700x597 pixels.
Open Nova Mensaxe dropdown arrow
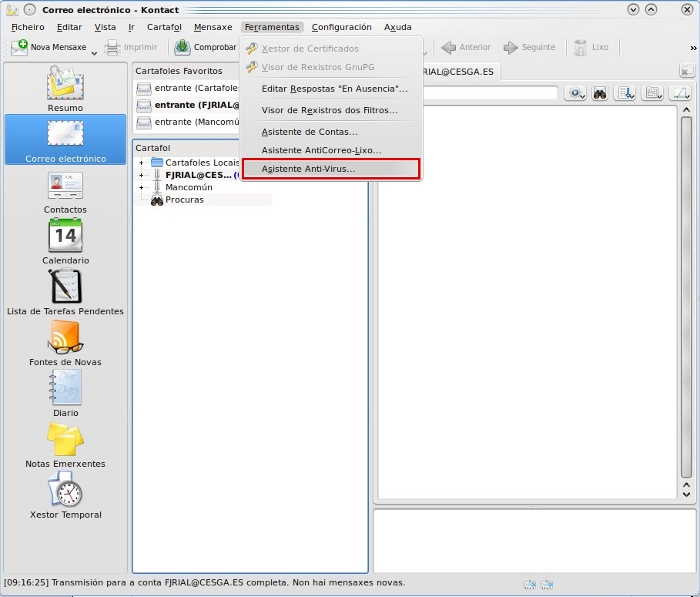(x=95, y=52)
